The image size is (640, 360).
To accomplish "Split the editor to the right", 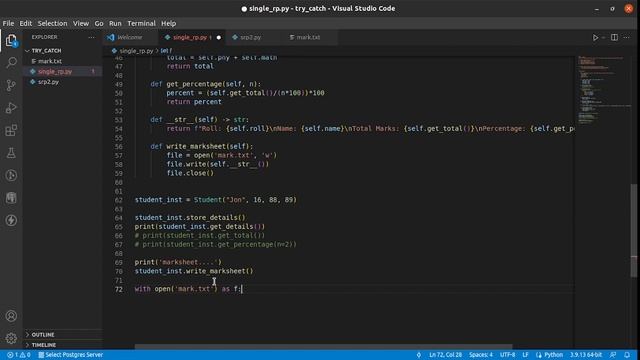I will tap(614, 38).
